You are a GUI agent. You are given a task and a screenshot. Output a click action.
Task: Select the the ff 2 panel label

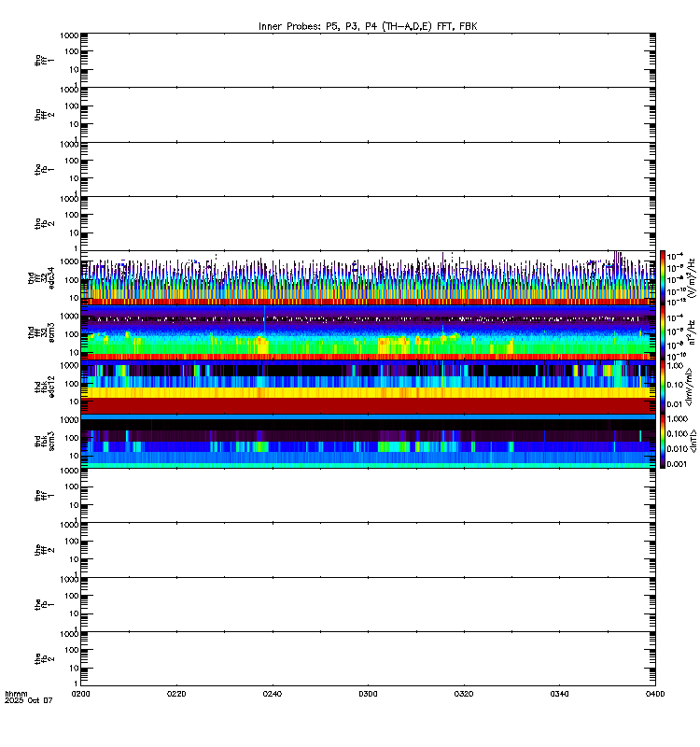44,550
